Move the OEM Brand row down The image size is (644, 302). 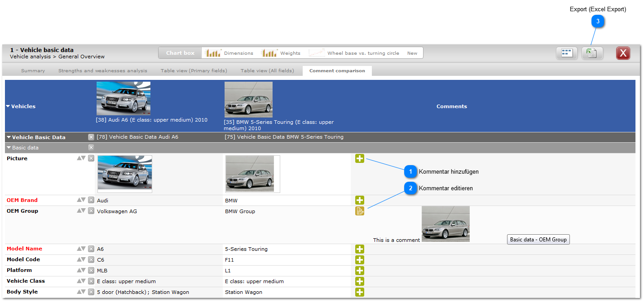84,200
